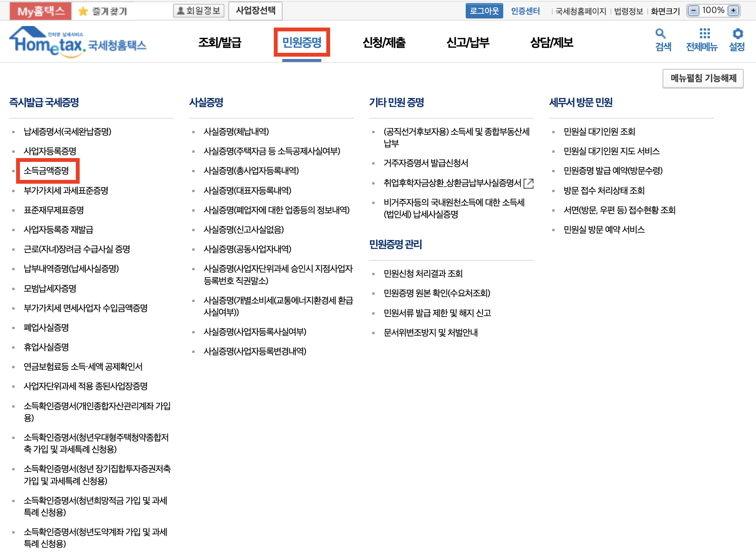Click the search magnifier icon

(x=660, y=34)
